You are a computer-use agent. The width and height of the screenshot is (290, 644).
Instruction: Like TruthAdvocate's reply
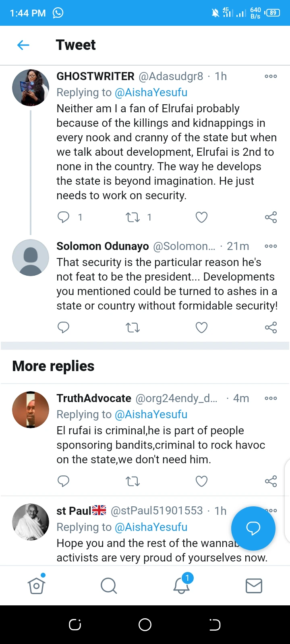pyautogui.click(x=201, y=481)
